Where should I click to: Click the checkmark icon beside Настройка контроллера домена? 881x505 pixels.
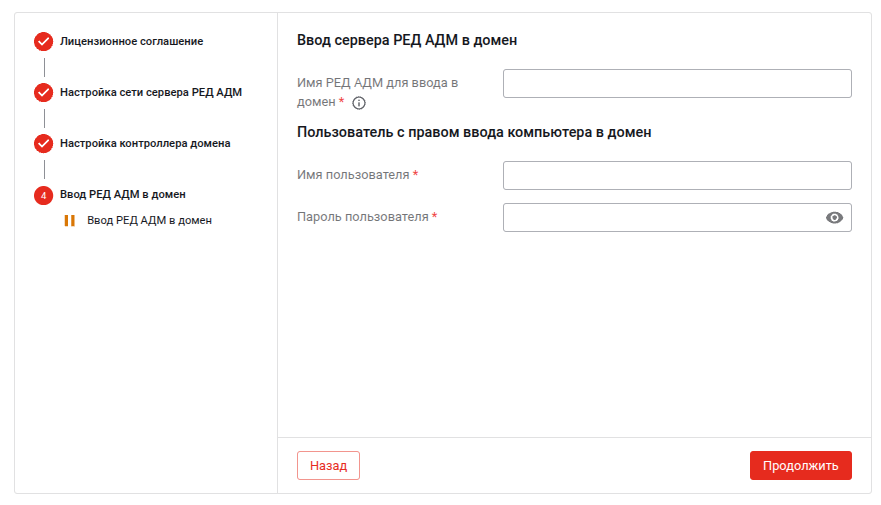point(43,144)
